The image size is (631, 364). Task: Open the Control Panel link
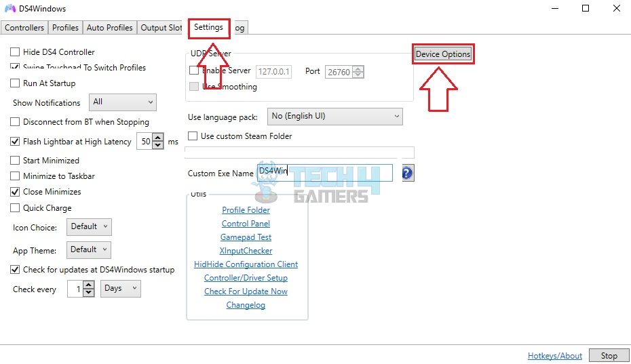(246, 224)
